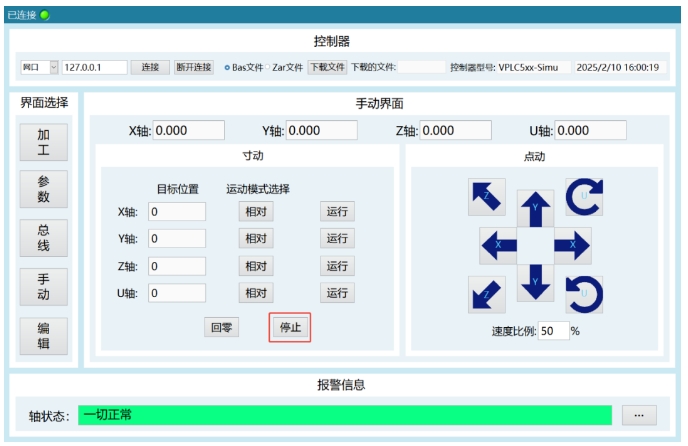The height and width of the screenshot is (446, 688).
Task: Jog X axis with the left arrow icon
Action: point(498,245)
